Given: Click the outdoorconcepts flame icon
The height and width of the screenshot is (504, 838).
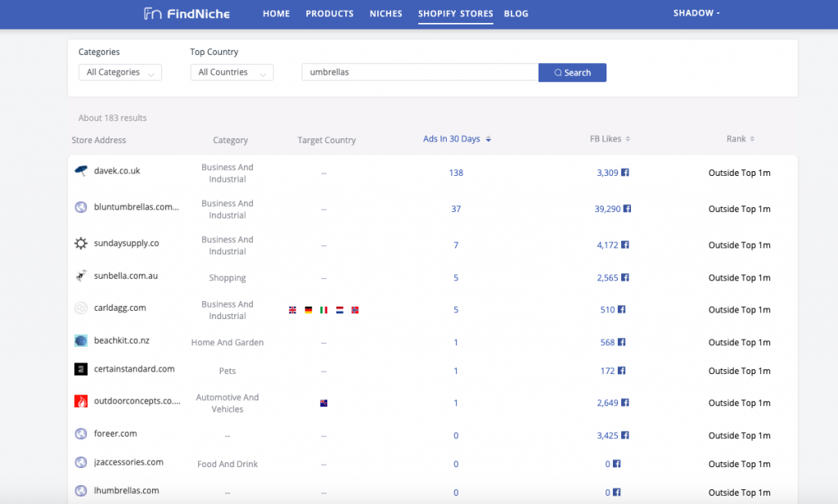Looking at the screenshot, I should pyautogui.click(x=81, y=401).
